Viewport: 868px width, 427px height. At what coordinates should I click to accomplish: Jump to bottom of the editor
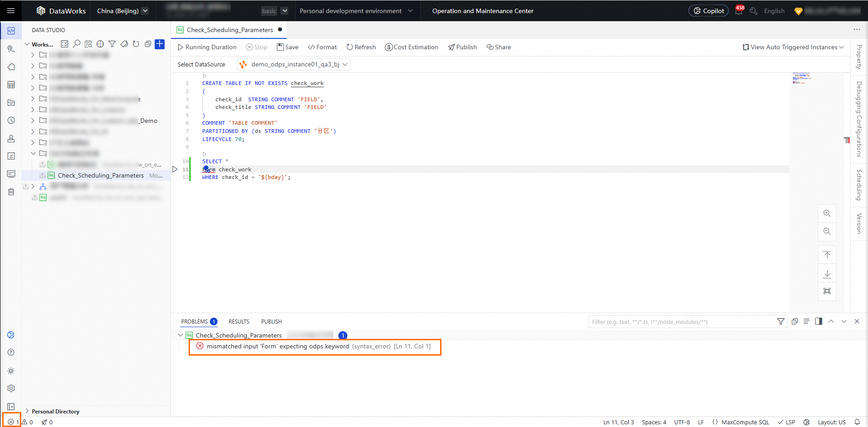point(827,273)
